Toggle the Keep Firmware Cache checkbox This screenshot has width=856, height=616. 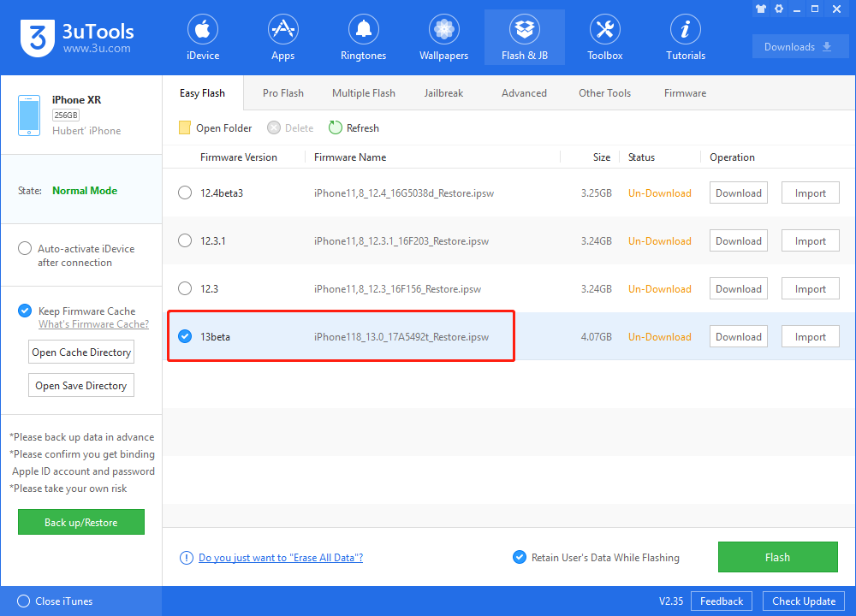[x=25, y=311]
